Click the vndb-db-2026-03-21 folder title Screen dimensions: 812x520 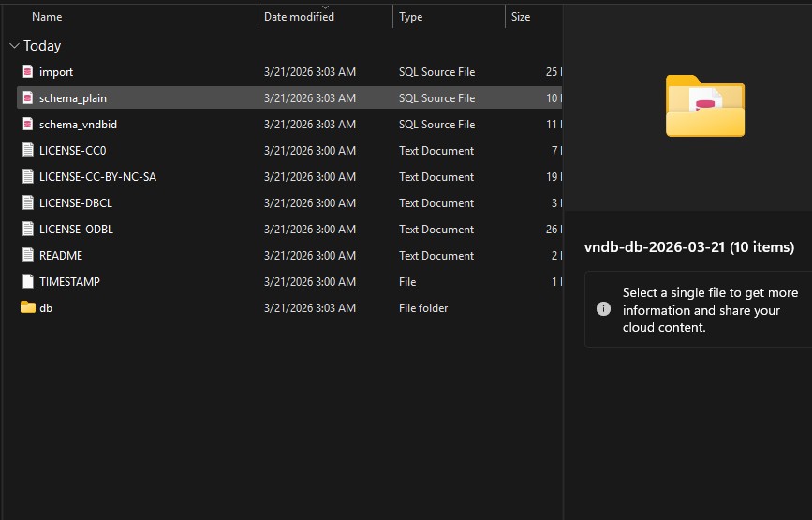(688, 247)
